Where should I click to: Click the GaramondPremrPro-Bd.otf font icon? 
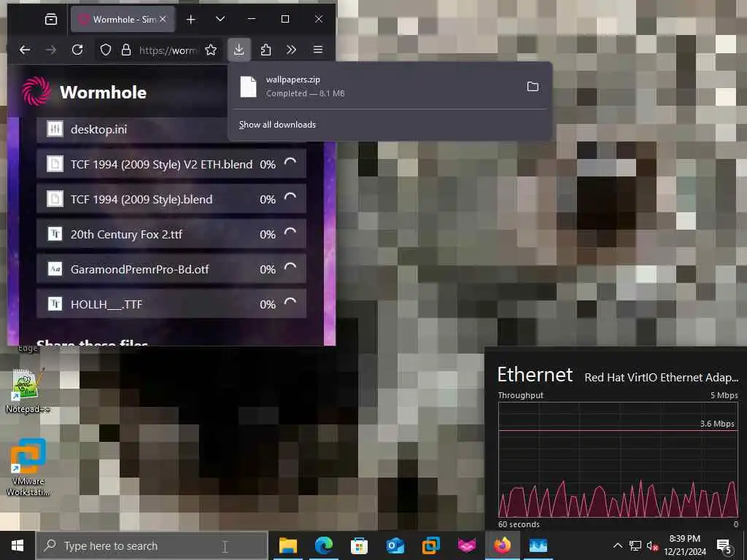pos(55,269)
